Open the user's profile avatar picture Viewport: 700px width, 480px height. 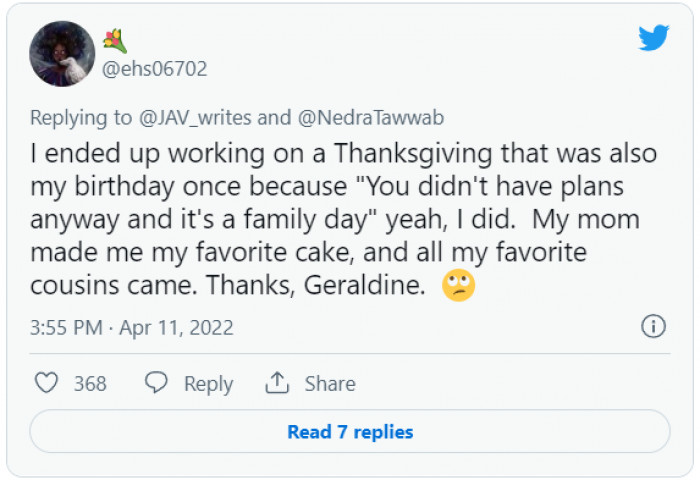[62, 54]
